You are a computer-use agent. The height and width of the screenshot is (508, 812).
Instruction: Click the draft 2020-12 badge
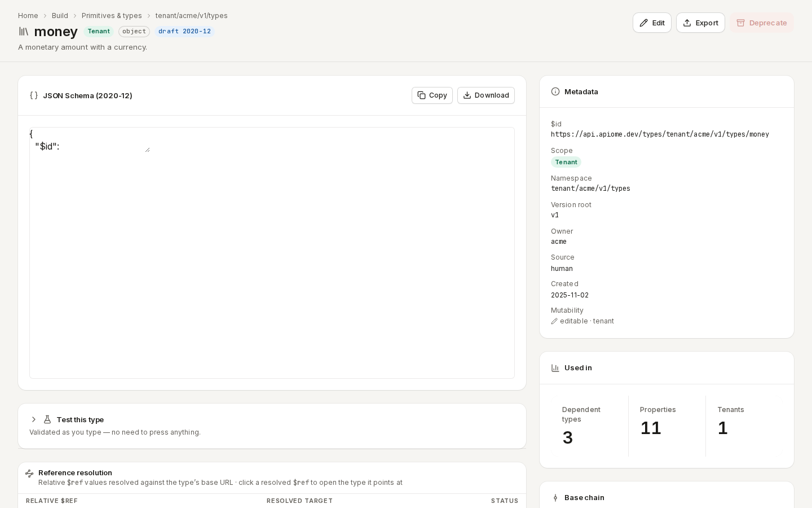184,32
